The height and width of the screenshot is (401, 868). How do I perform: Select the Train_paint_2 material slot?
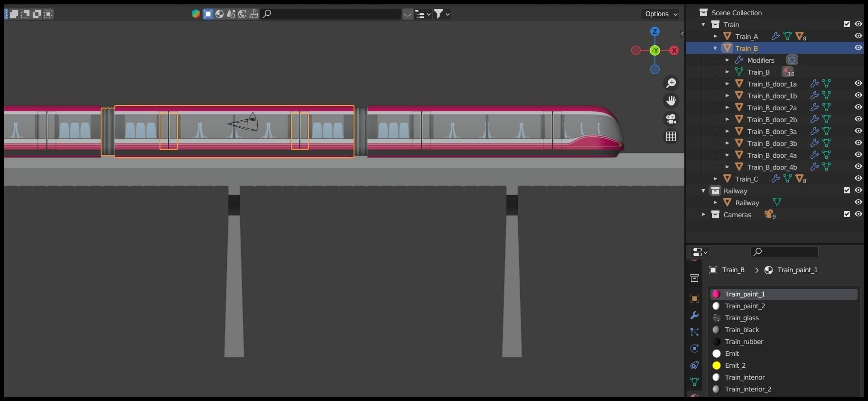784,306
